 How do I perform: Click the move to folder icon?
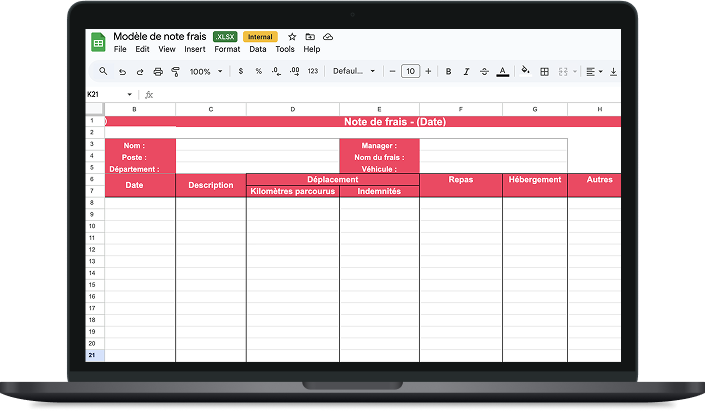tap(310, 37)
